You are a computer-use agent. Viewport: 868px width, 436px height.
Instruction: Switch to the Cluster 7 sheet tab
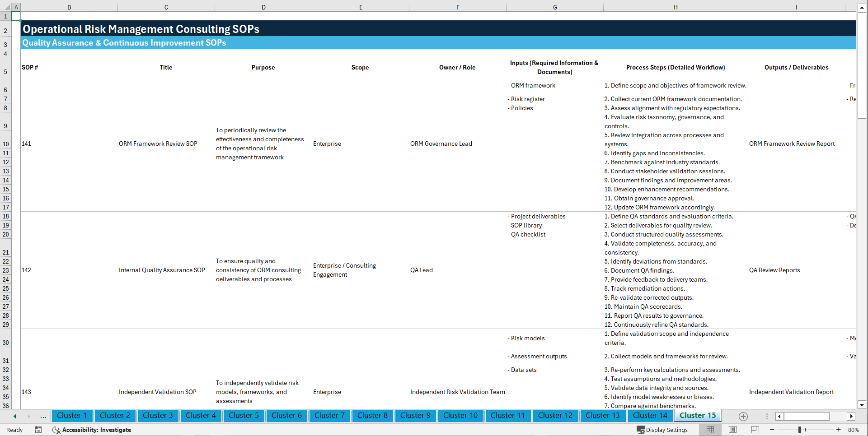[x=329, y=416]
